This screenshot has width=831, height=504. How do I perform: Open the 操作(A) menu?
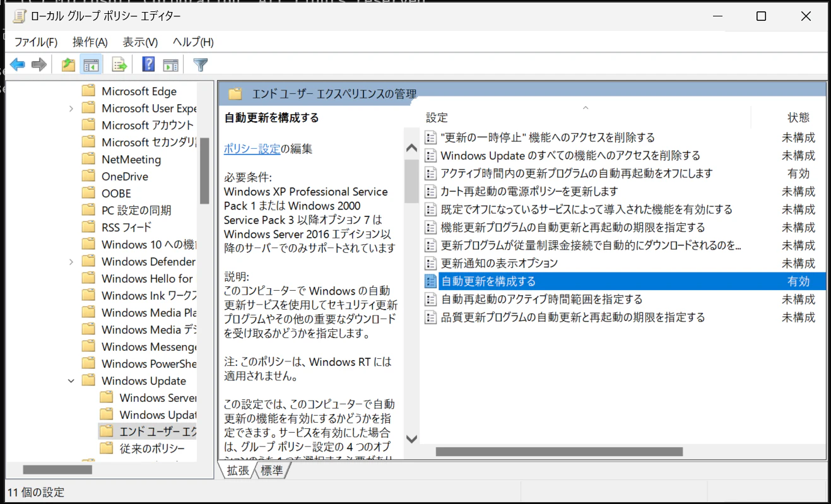coord(90,42)
